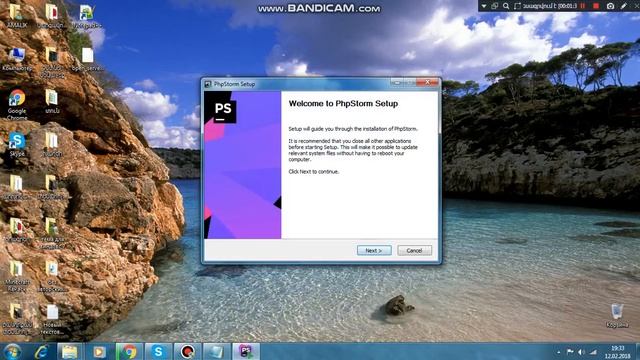640x360 pixels.
Task: Switch to Chrome in the taskbar
Action: 129,351
